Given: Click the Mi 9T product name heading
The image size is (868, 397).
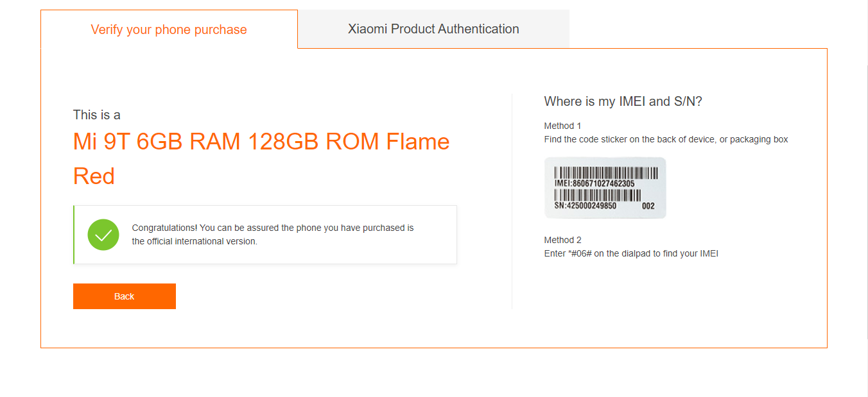Looking at the screenshot, I should (261, 158).
